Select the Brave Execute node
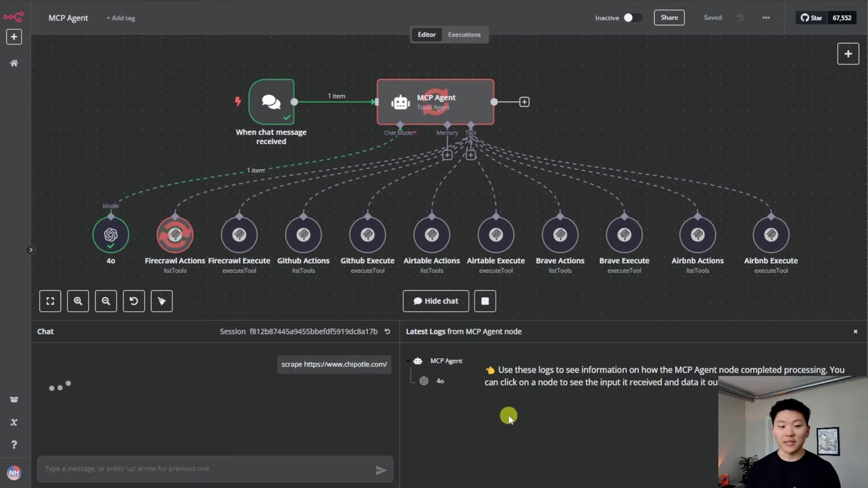This screenshot has width=868, height=488. click(x=625, y=235)
